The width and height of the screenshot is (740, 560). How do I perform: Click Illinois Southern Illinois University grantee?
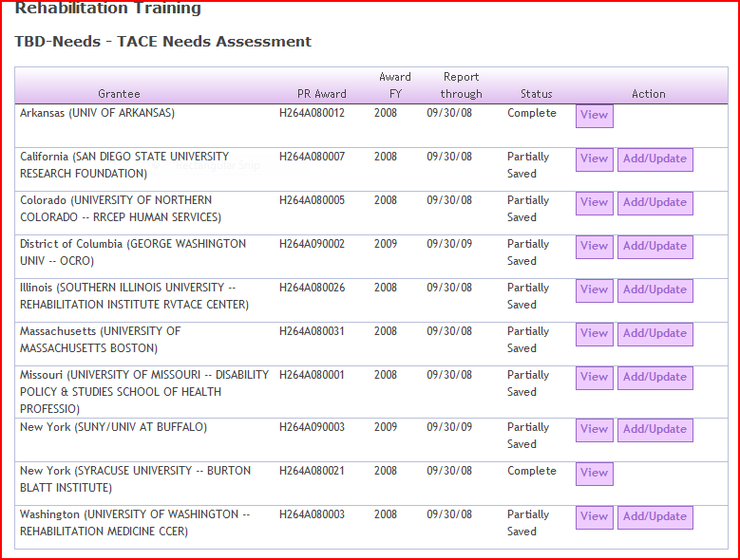(x=134, y=296)
